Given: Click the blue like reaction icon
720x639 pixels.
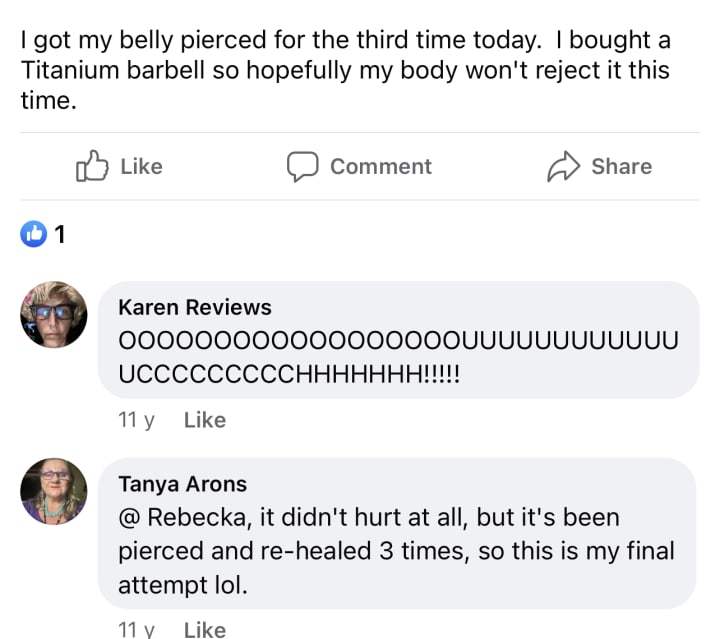Looking at the screenshot, I should click(x=34, y=234).
